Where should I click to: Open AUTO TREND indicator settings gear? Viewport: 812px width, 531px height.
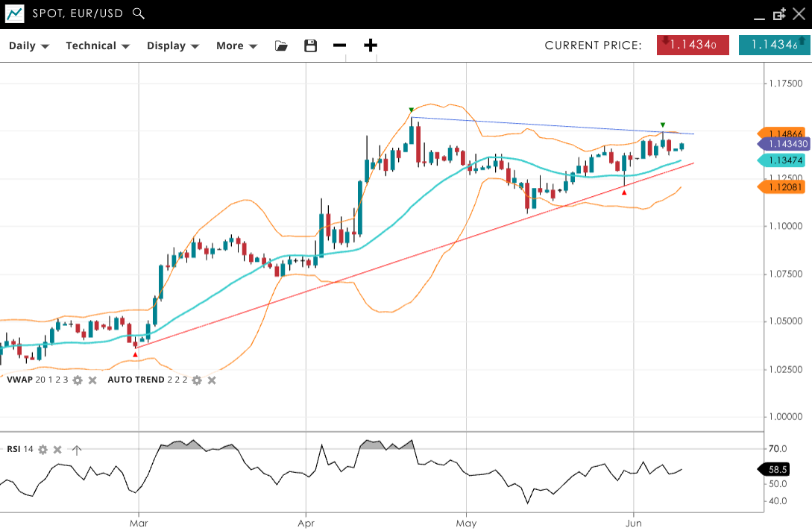pyautogui.click(x=197, y=380)
